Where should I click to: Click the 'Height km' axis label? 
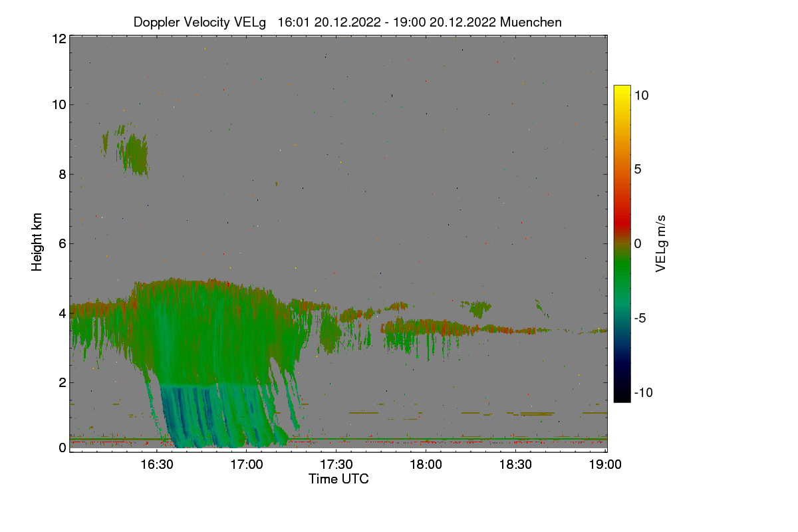tap(37, 242)
